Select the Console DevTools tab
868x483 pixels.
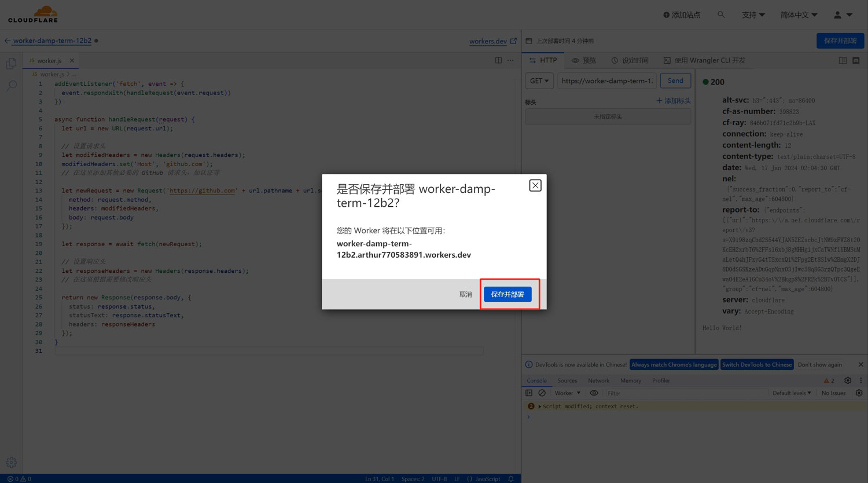tap(536, 380)
